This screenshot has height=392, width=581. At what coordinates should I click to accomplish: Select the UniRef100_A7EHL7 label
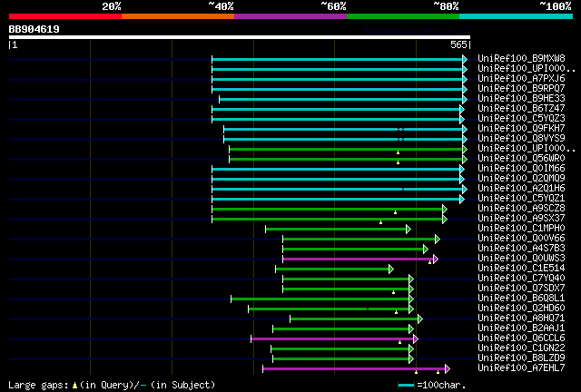(x=521, y=368)
